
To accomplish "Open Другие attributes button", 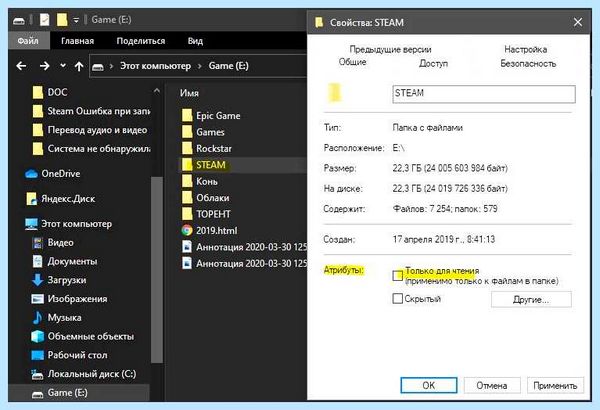I will (x=531, y=299).
